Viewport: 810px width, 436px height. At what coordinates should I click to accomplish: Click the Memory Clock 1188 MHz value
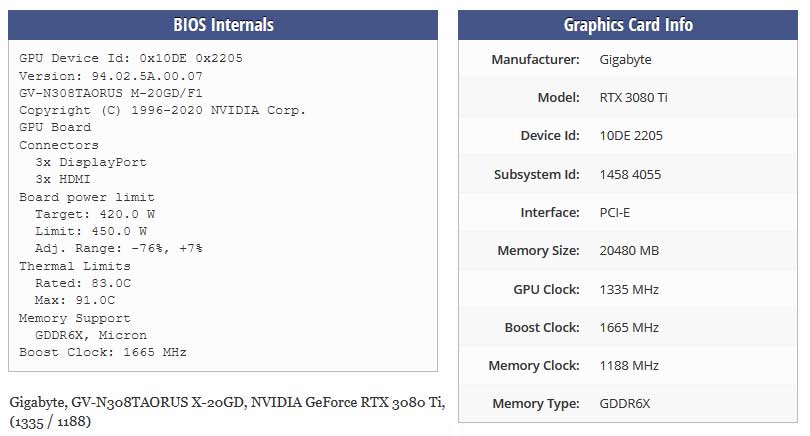pyautogui.click(x=629, y=366)
